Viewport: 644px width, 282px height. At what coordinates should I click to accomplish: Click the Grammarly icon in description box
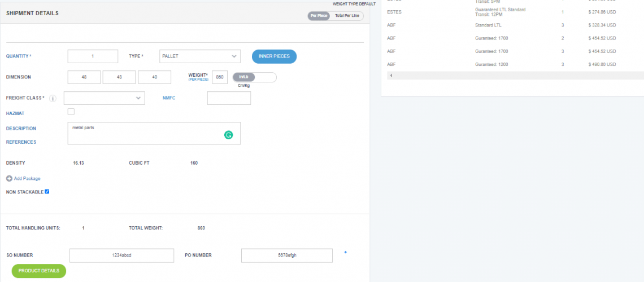228,135
